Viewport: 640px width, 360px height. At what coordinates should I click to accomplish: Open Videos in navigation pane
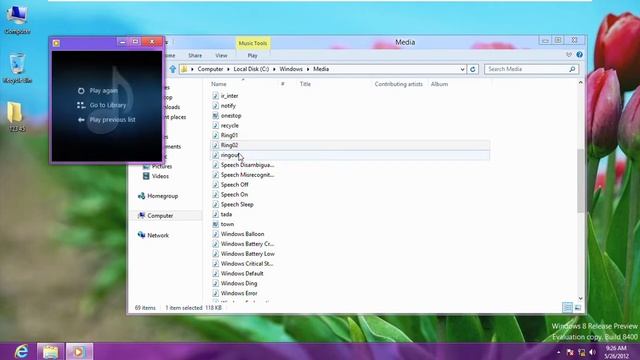pyautogui.click(x=160, y=176)
